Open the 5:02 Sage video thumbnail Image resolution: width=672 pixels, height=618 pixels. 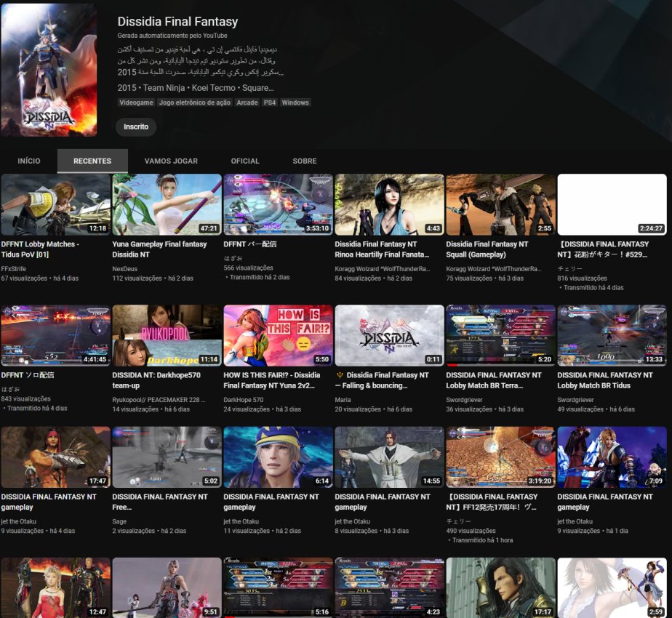click(167, 457)
